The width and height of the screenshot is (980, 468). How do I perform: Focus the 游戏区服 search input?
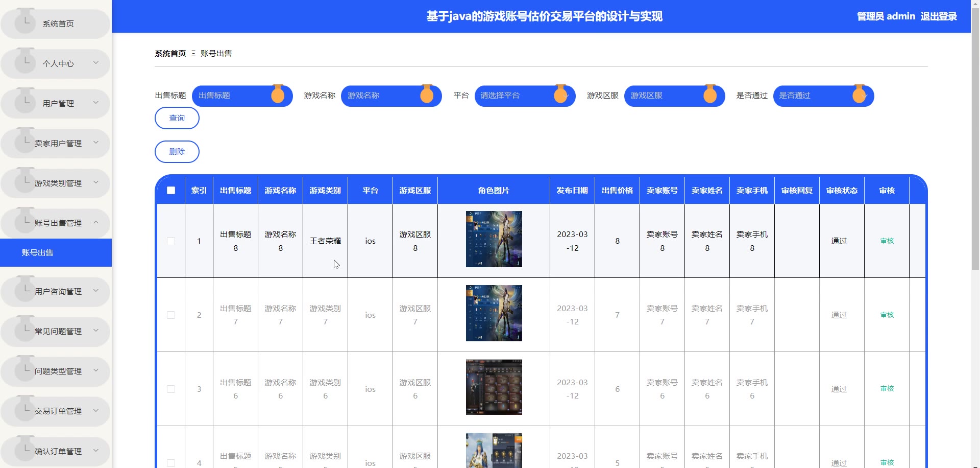(675, 96)
